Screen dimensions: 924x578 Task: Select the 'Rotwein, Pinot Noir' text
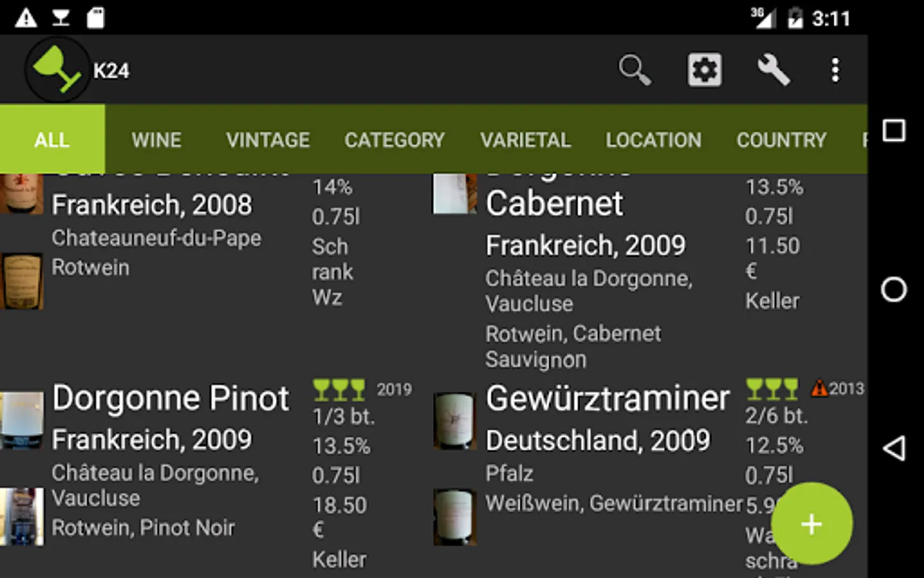click(143, 528)
